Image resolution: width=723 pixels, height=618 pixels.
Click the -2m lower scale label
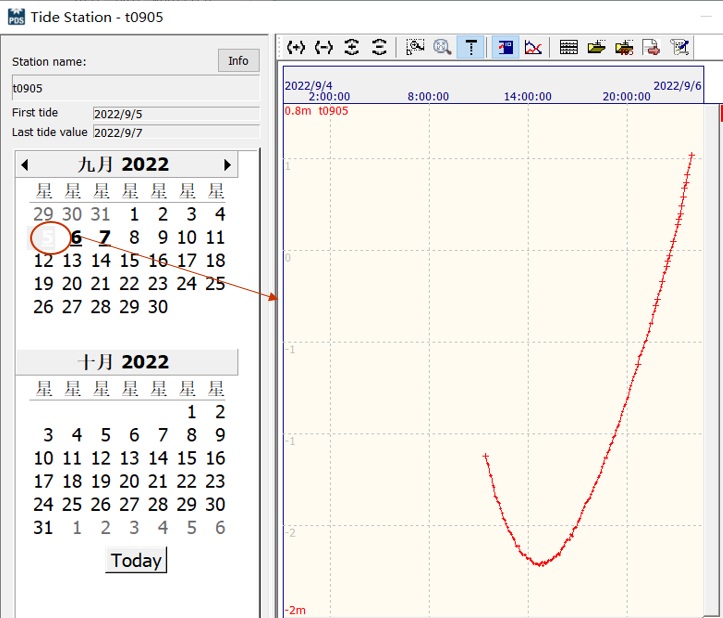point(295,610)
